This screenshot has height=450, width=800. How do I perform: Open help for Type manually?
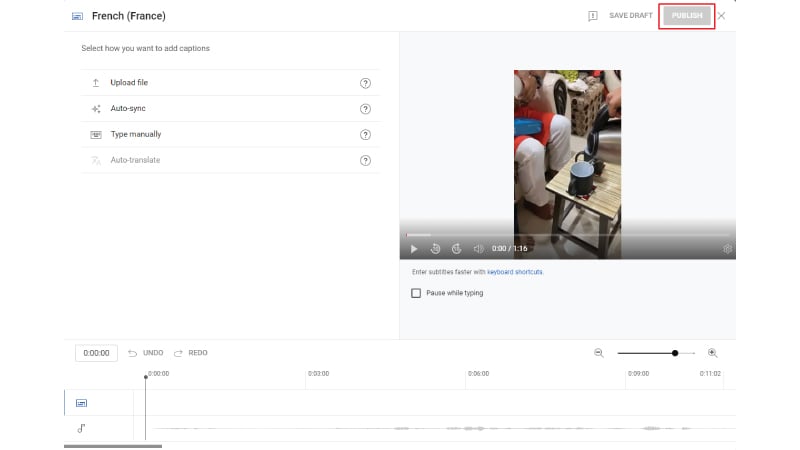coord(365,135)
